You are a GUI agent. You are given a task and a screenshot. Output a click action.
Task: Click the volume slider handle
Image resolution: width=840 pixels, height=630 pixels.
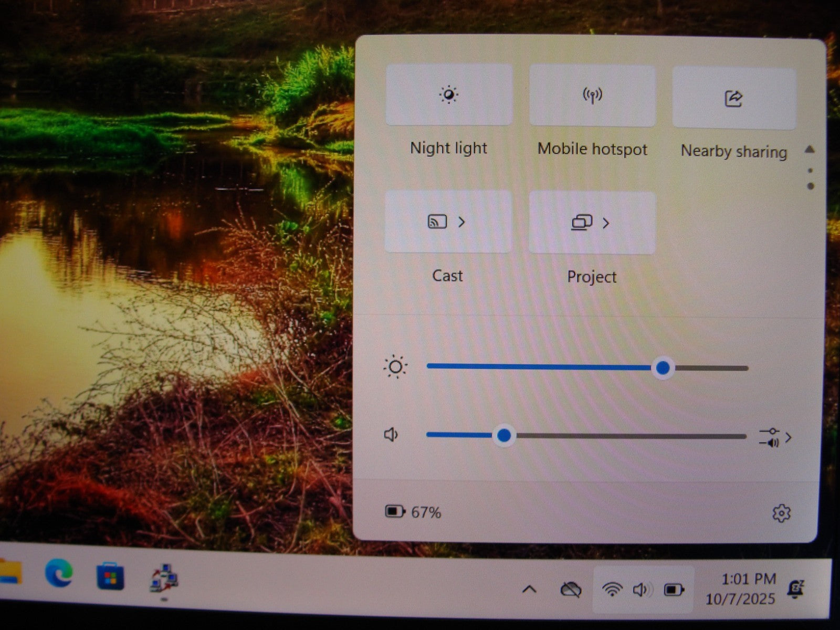(x=504, y=435)
